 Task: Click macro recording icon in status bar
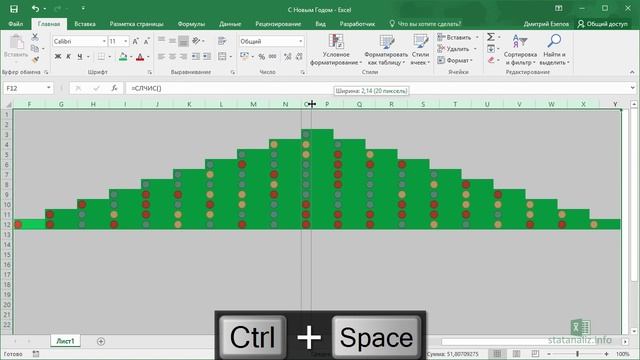point(36,354)
